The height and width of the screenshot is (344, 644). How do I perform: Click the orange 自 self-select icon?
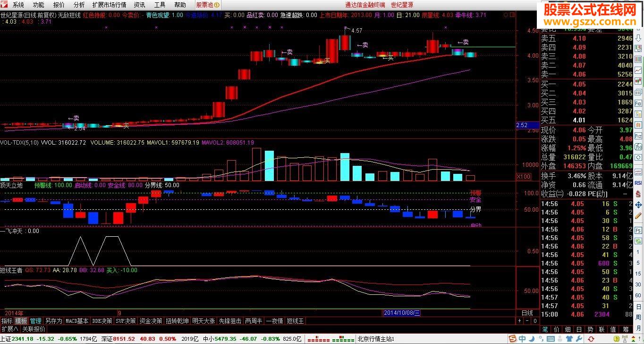click(638, 124)
